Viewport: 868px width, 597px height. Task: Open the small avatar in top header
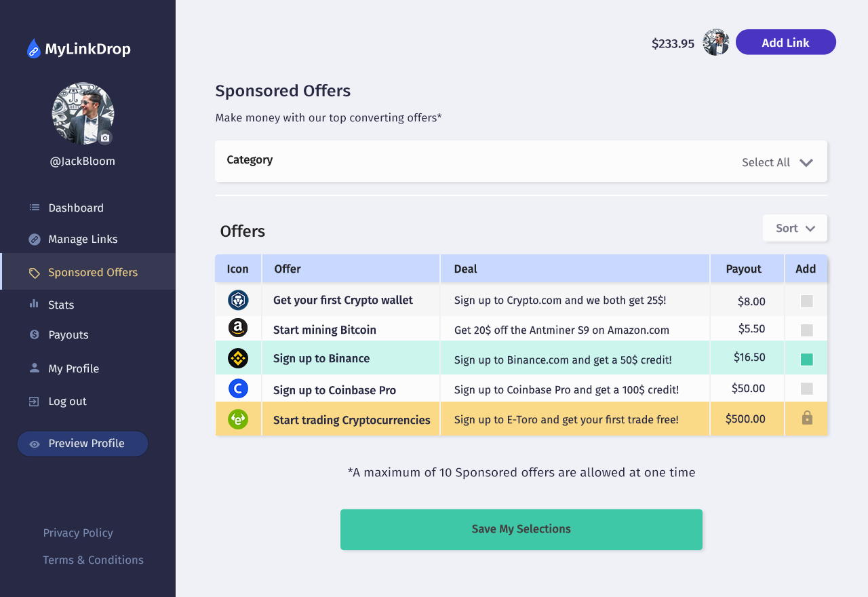point(716,42)
